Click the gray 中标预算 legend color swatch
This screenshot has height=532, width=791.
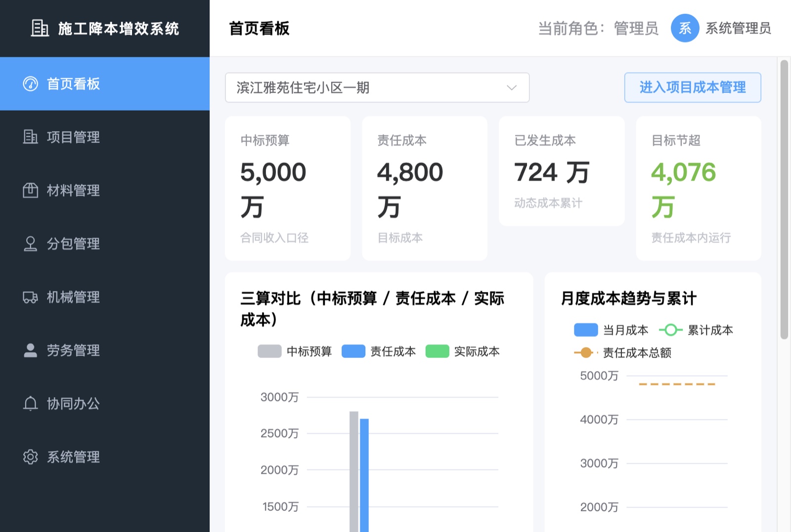[x=269, y=351]
